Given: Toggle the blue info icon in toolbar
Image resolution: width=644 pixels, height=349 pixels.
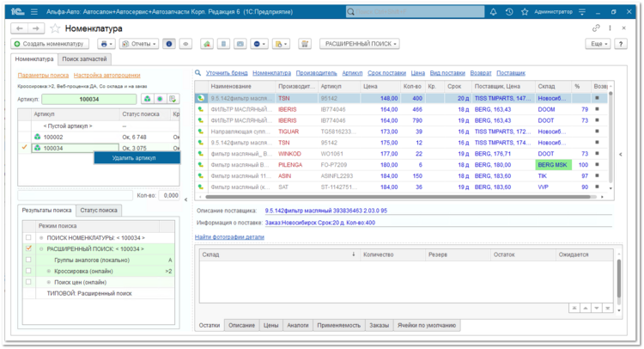Looking at the screenshot, I should point(169,44).
